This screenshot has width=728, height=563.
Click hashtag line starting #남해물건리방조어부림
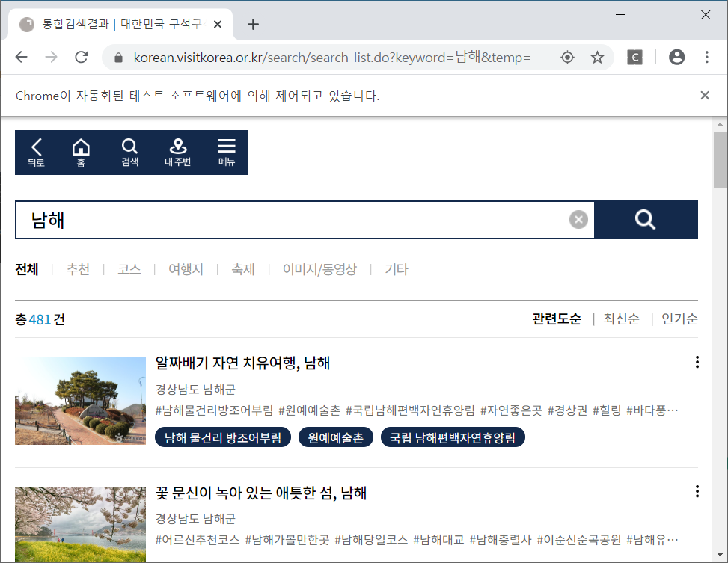tap(417, 410)
